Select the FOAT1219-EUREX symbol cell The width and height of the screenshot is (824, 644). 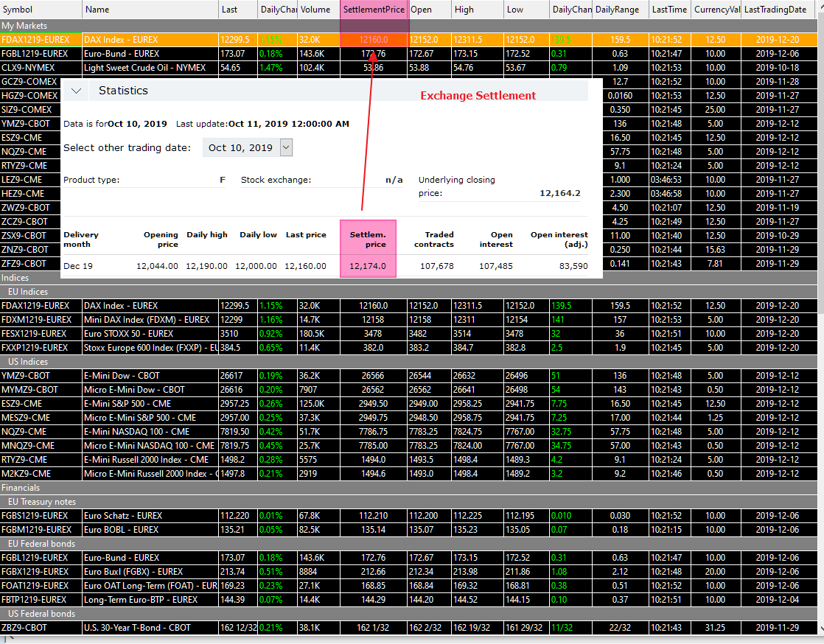[x=41, y=586]
